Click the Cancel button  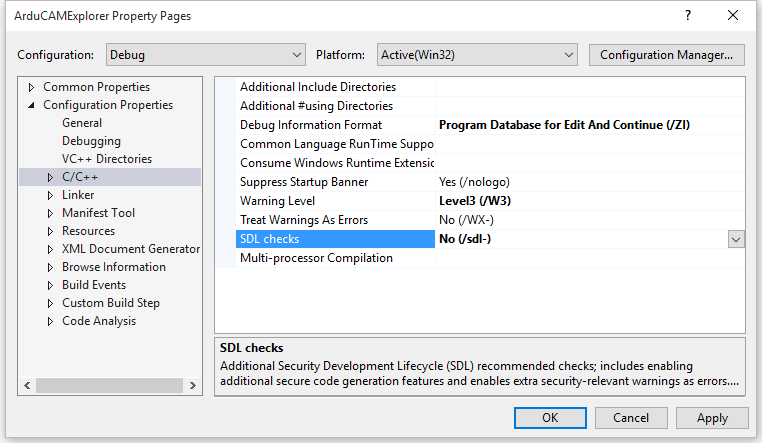point(631,418)
